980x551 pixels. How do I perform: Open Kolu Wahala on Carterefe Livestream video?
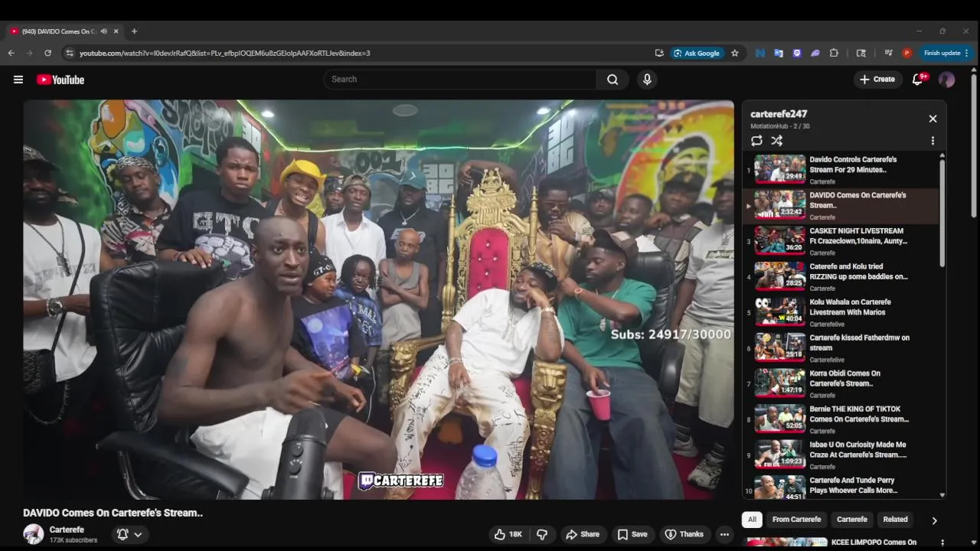840,312
